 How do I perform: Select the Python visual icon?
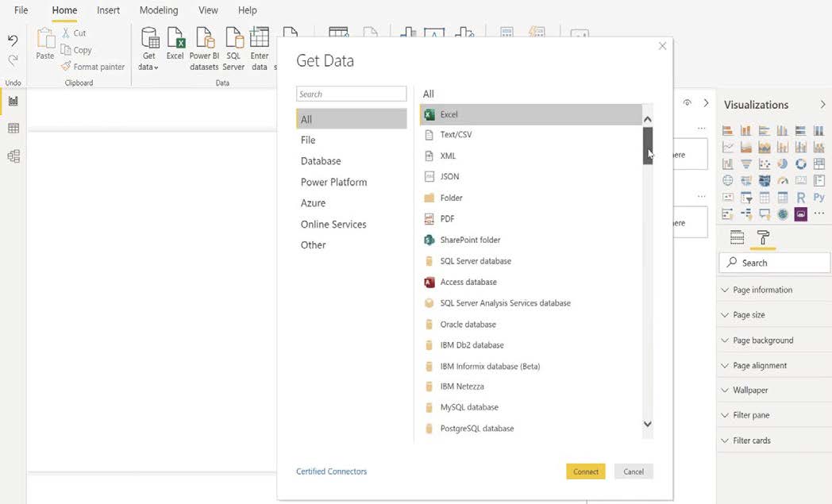(x=819, y=198)
